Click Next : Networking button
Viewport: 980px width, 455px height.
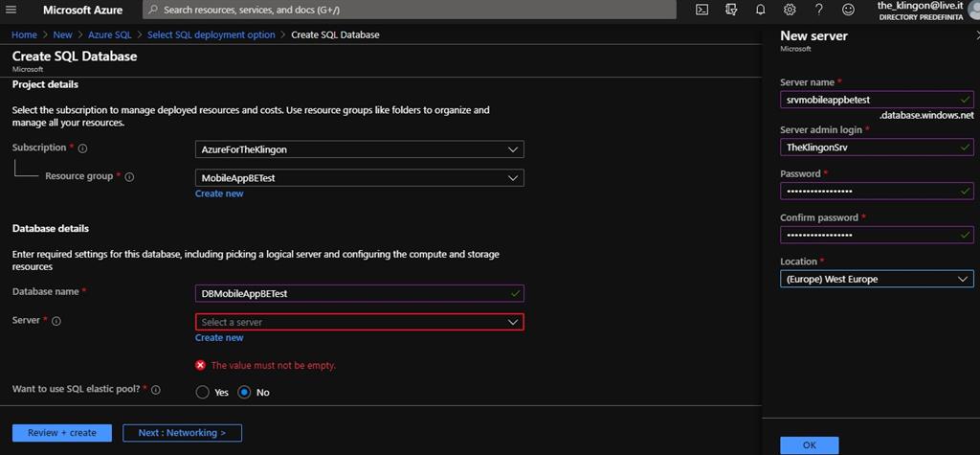pyautogui.click(x=182, y=432)
